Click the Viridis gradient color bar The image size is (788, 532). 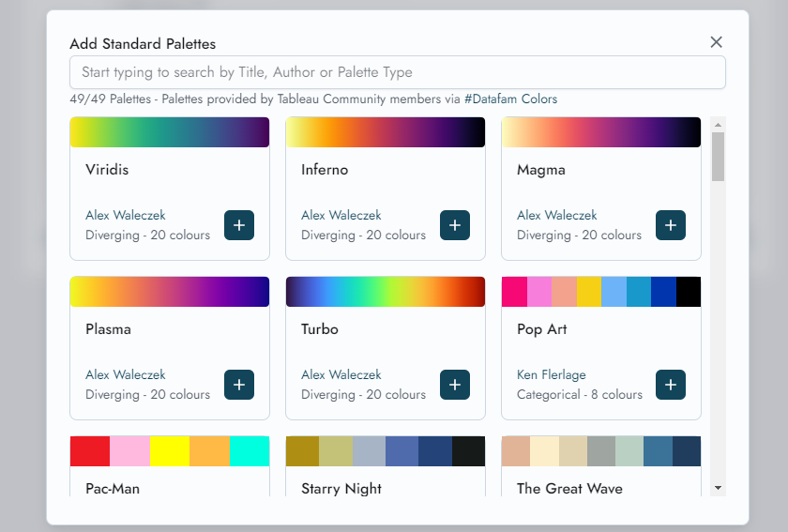click(170, 132)
